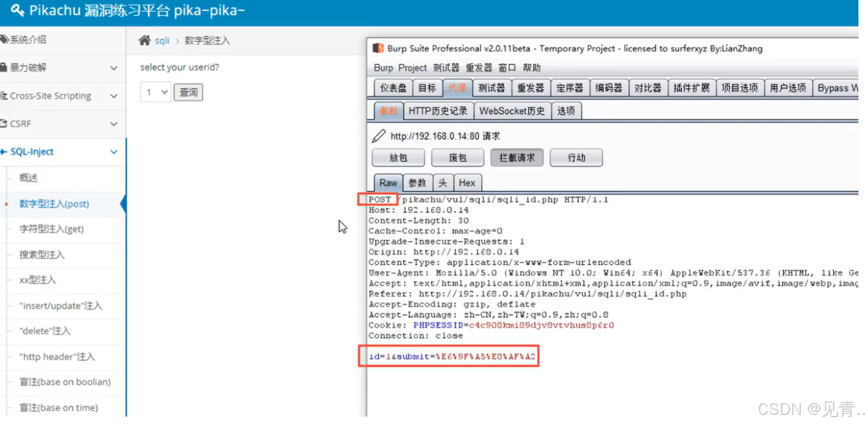Select the 参数 view tab
The width and height of the screenshot is (868, 424).
click(x=417, y=183)
